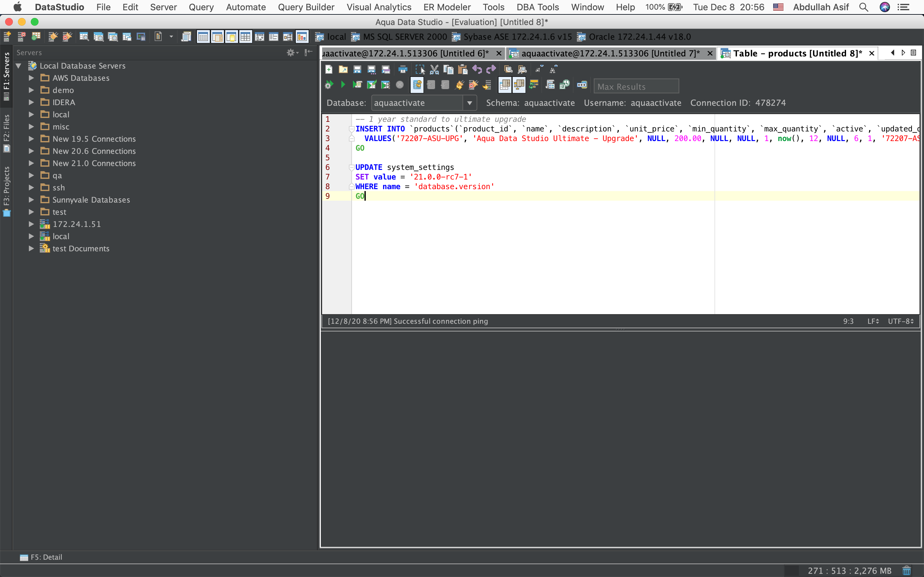Switch to the Untitled 7 tab
Image resolution: width=924 pixels, height=577 pixels.
coord(610,54)
